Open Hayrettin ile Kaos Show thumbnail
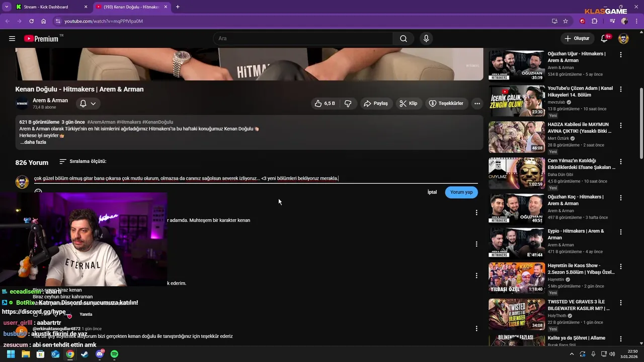644x362 pixels. pos(516,278)
